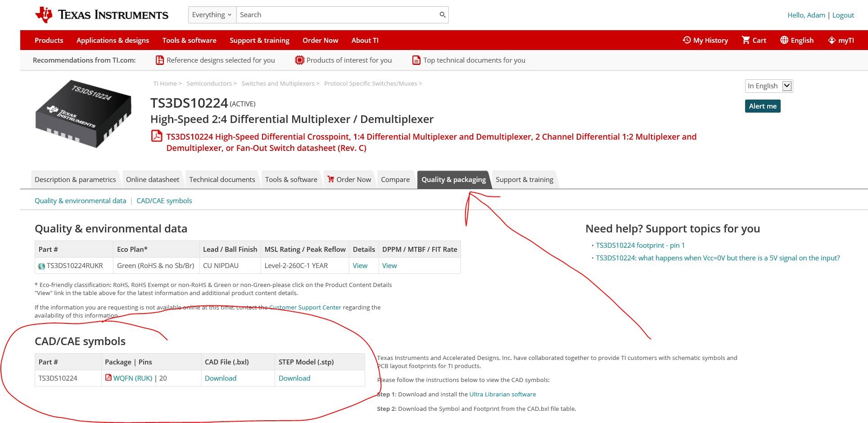Open the Everything search scope dropdown
Image resolution: width=868 pixels, height=423 pixels.
[x=212, y=15]
